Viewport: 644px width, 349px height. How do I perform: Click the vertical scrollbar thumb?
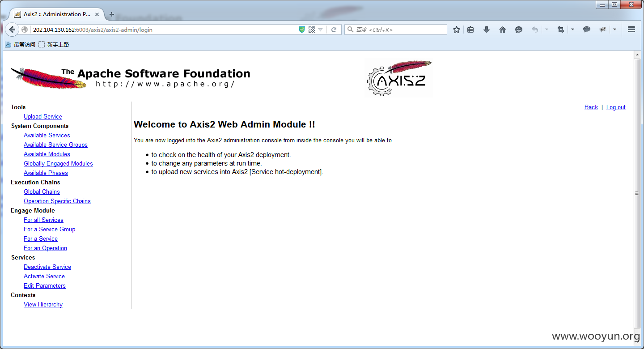637,193
